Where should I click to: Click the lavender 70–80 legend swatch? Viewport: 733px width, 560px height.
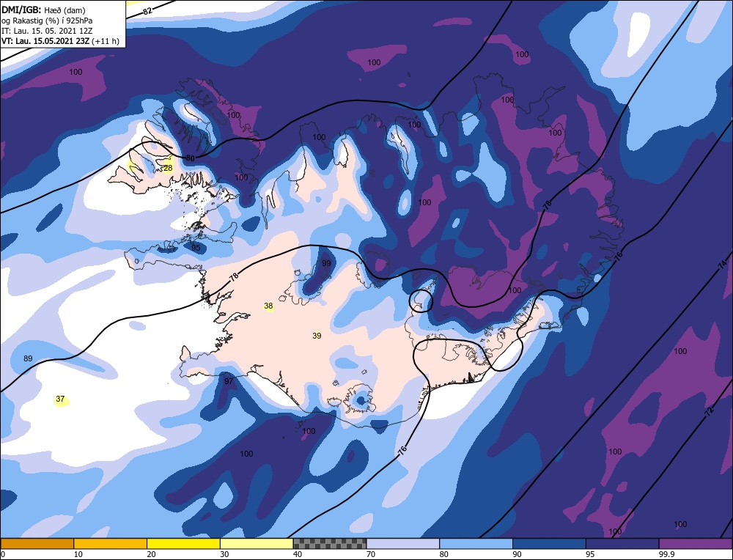click(403, 543)
